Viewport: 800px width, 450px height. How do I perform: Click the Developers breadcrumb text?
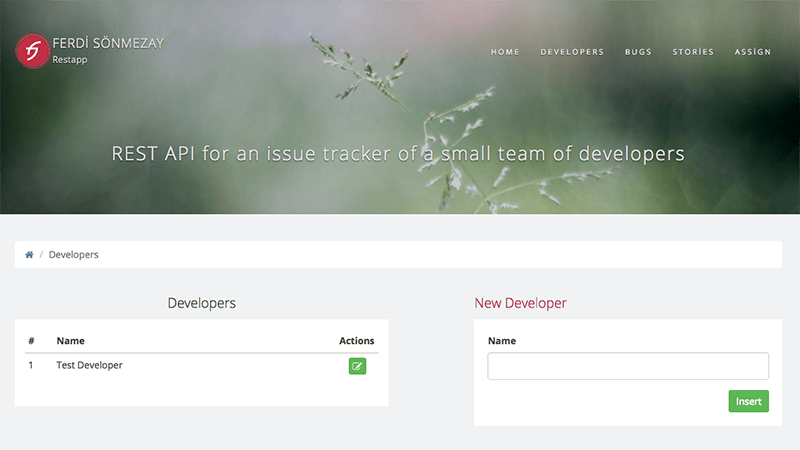click(x=73, y=255)
